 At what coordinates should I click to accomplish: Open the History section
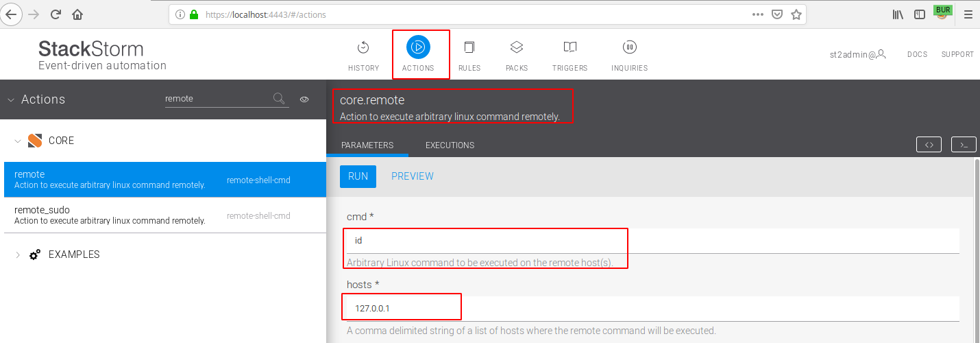[x=363, y=55]
